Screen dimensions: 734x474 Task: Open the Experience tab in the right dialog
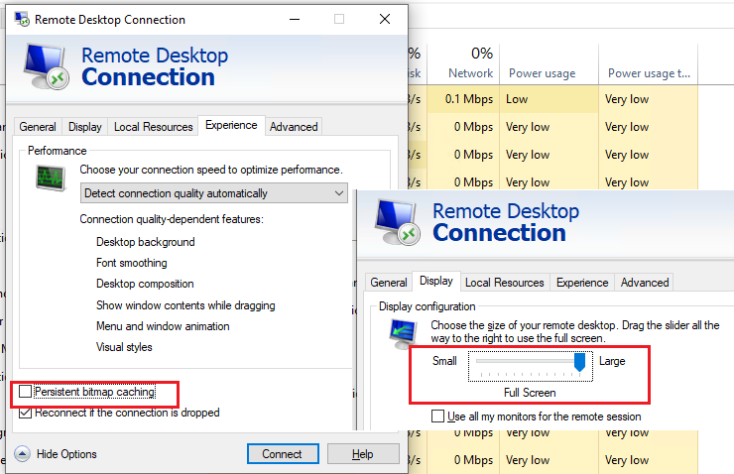[582, 283]
